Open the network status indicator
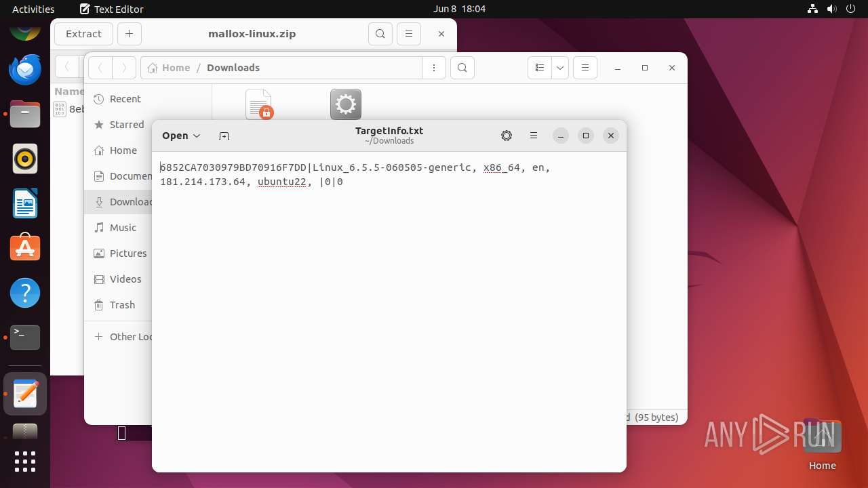The width and height of the screenshot is (868, 488). pos(813,9)
